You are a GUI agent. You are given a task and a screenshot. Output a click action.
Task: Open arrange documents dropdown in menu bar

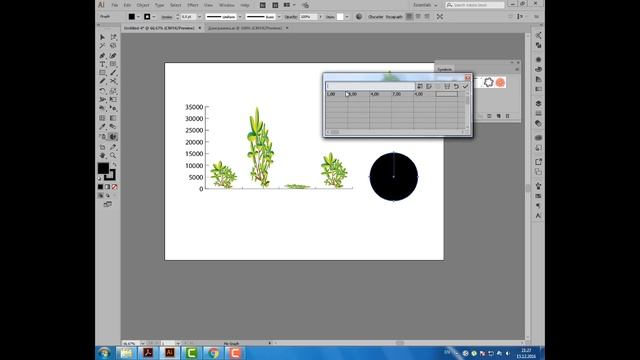[289, 5]
